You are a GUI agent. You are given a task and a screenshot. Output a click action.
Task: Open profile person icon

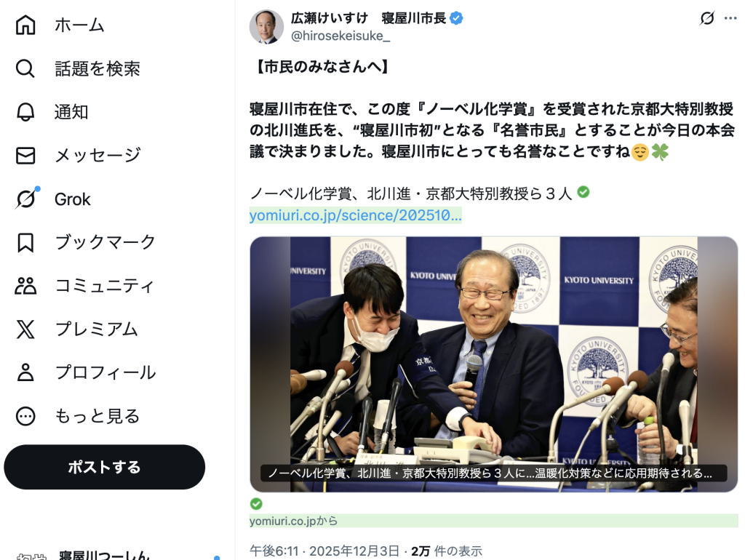(x=25, y=372)
